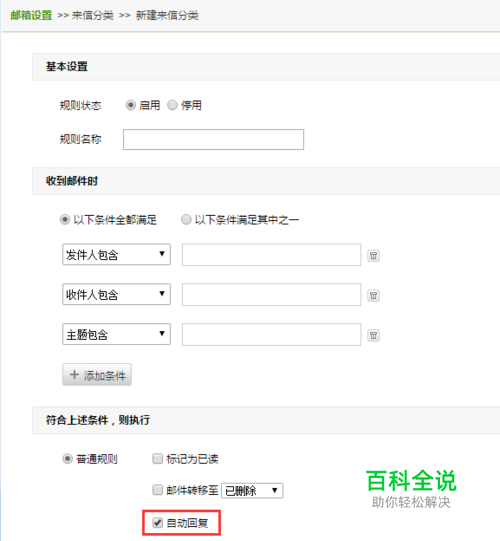Image resolution: width=500 pixels, height=541 pixels.
Task: Click the 收件人包含 value input field
Action: (272, 295)
